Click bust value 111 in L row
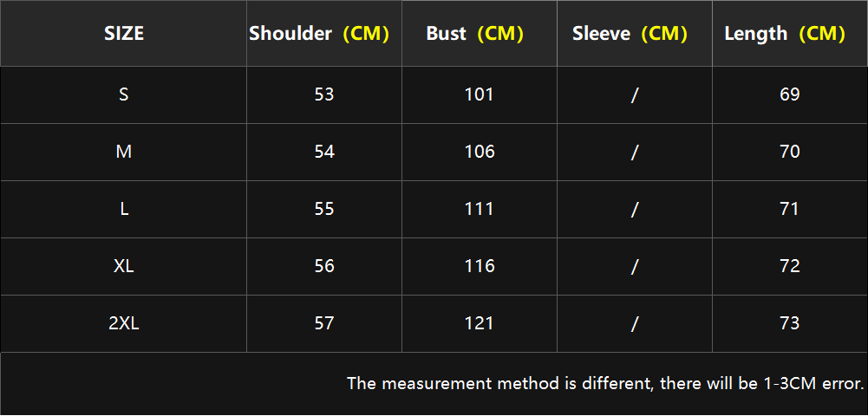Viewport: 868px width, 416px height. pyautogui.click(x=480, y=209)
